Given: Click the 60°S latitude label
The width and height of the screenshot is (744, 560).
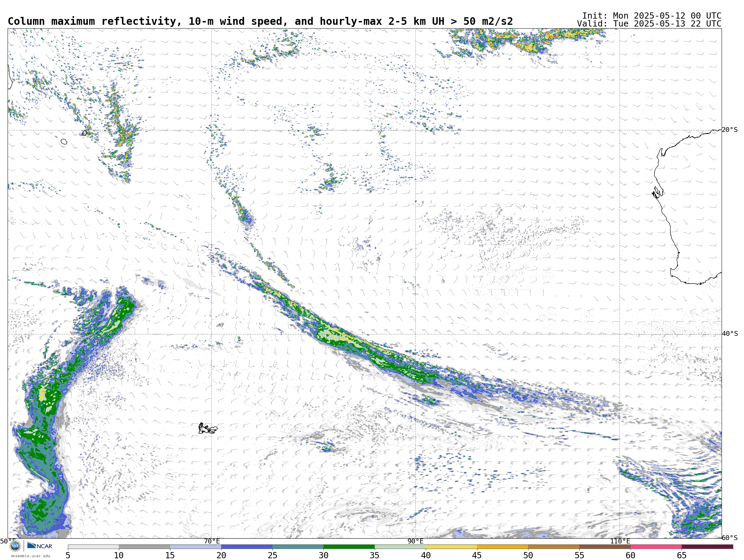Looking at the screenshot, I should click(x=730, y=538).
